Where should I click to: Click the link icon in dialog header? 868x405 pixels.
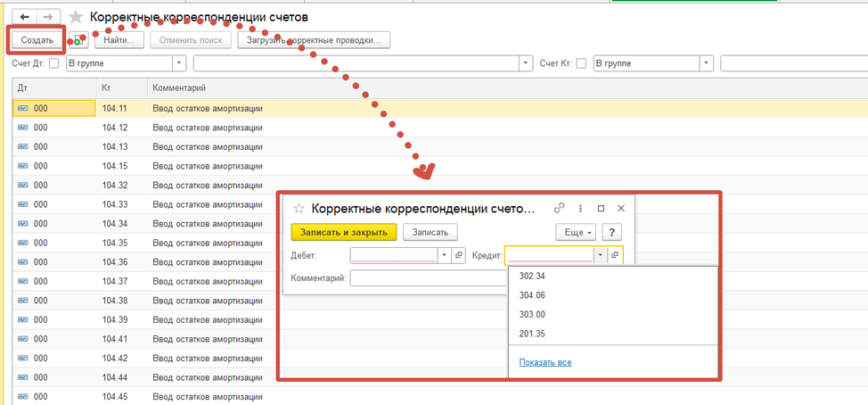[560, 209]
